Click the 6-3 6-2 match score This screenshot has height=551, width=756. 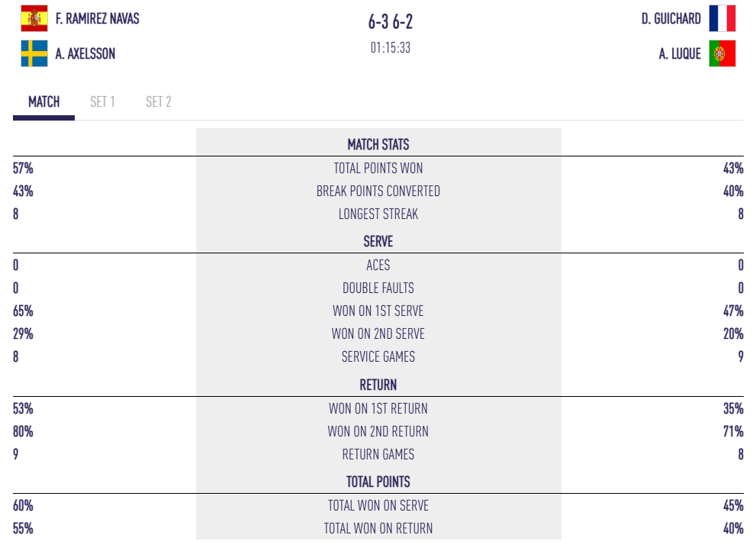(391, 22)
